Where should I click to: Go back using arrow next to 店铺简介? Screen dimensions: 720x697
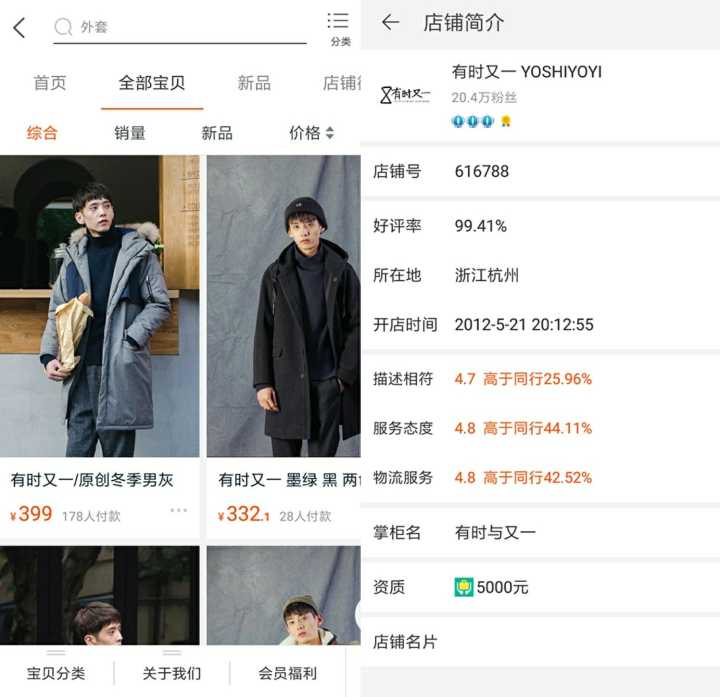click(390, 22)
